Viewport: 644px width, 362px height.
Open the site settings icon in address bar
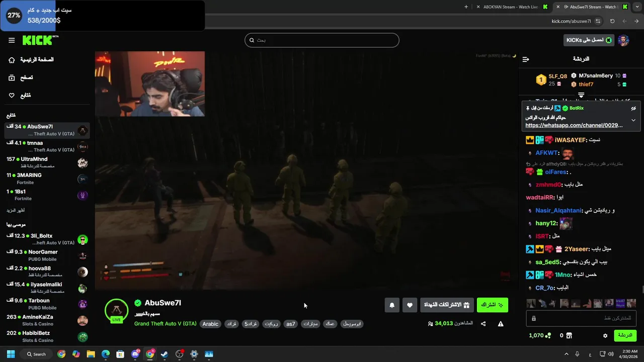(598, 21)
